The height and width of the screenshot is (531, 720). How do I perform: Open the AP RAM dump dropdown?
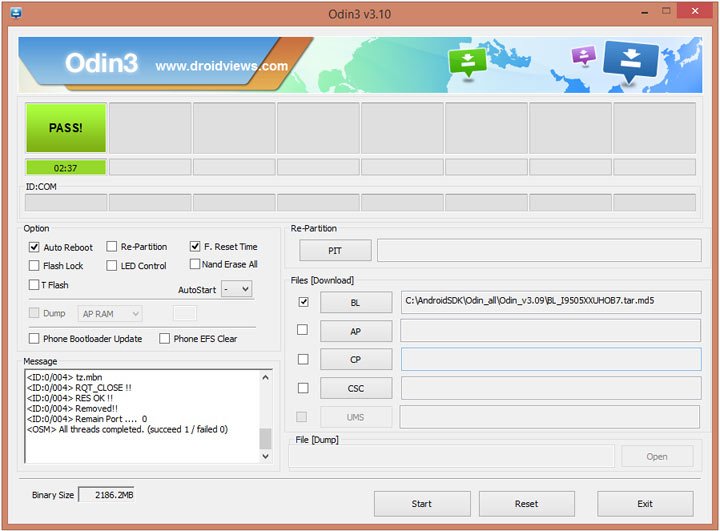110,314
